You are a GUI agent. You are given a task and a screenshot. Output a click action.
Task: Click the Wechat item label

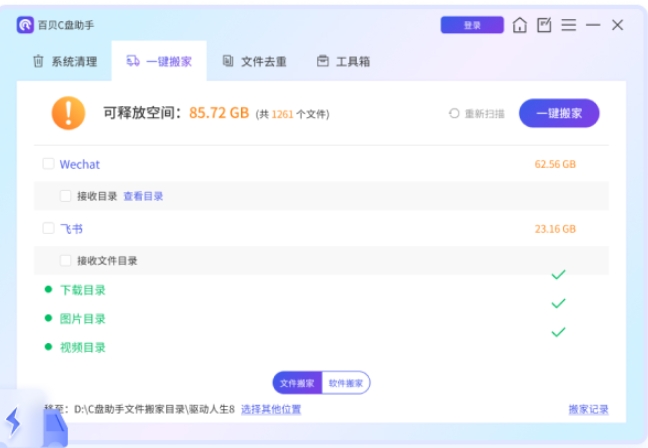80,164
